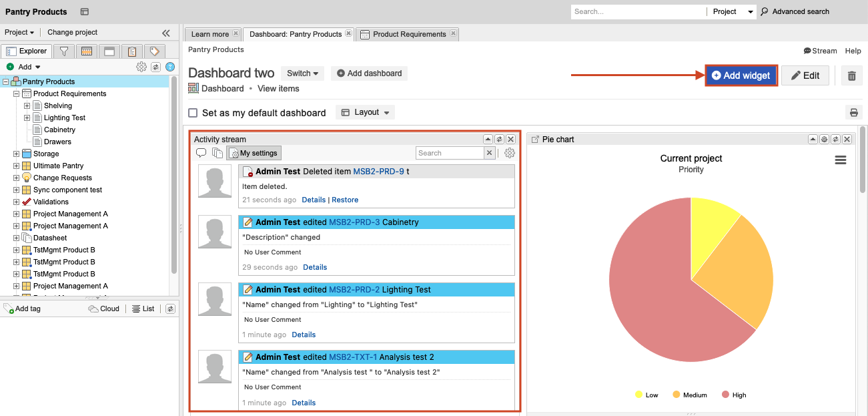
Task: Refresh the Pie chart widget
Action: 835,140
